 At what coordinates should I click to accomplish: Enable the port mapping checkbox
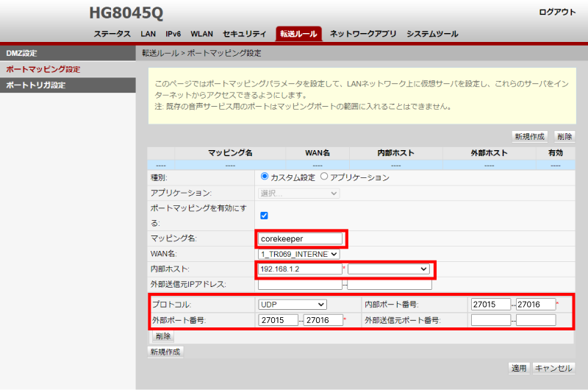[265, 216]
